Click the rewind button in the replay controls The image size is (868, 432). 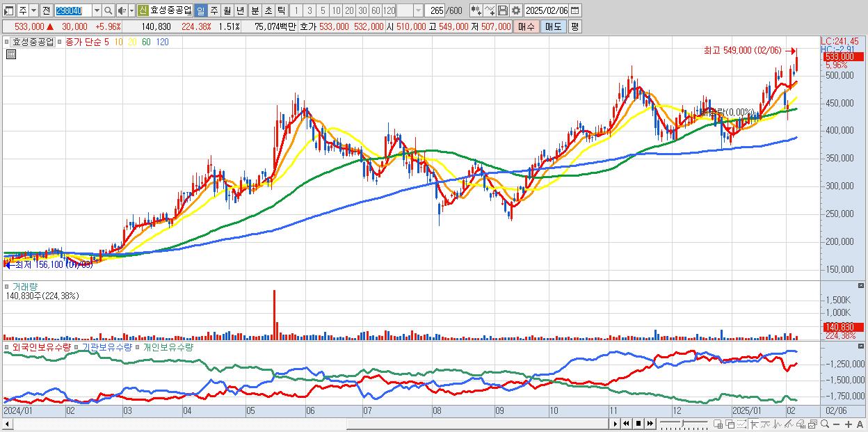coord(627,424)
